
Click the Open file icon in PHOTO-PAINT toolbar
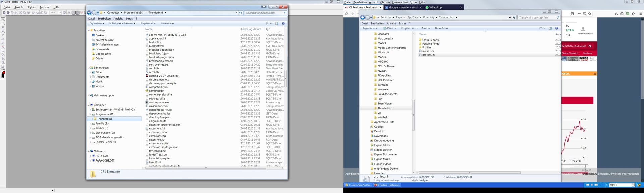pos(8,13)
